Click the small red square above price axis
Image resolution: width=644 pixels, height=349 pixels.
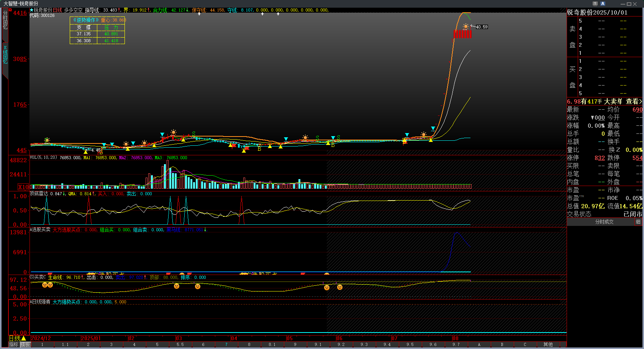(x=10, y=10)
